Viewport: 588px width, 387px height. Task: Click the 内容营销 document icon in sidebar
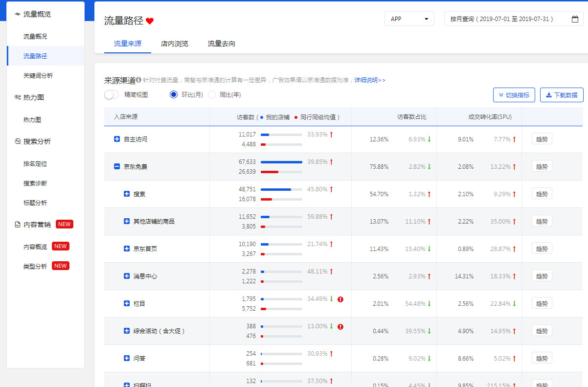[x=18, y=225]
